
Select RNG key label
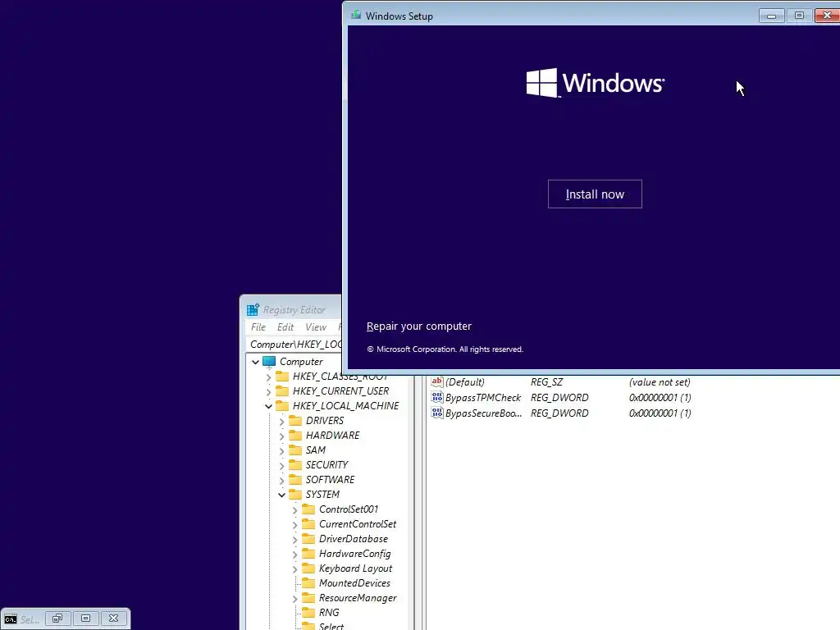point(329,612)
